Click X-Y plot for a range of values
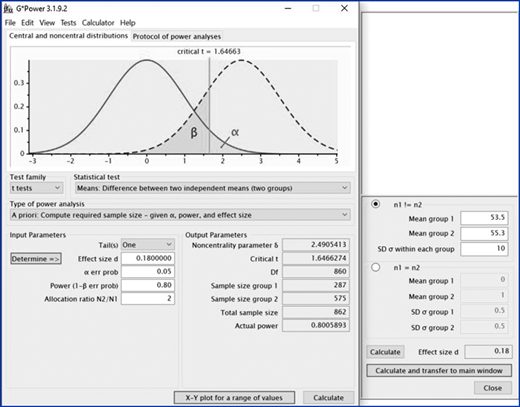The width and height of the screenshot is (520, 407). click(x=234, y=398)
